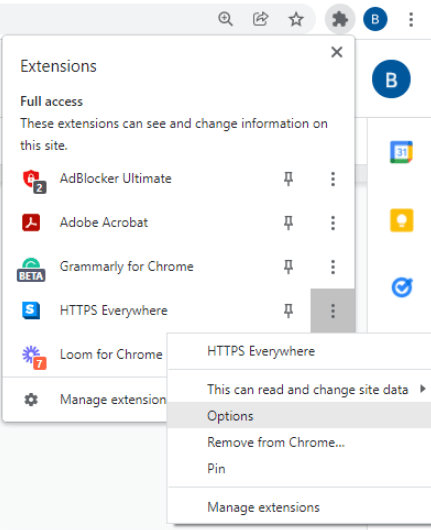Click the large B account avatar

click(391, 79)
